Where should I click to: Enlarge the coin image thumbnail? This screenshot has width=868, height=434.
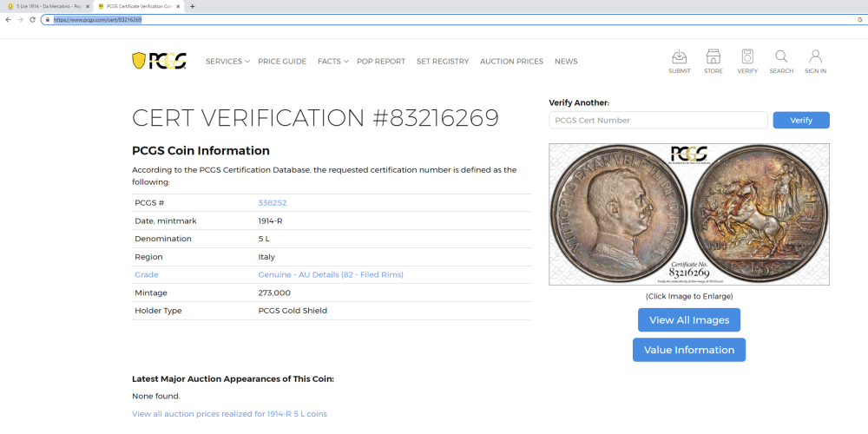coord(688,214)
